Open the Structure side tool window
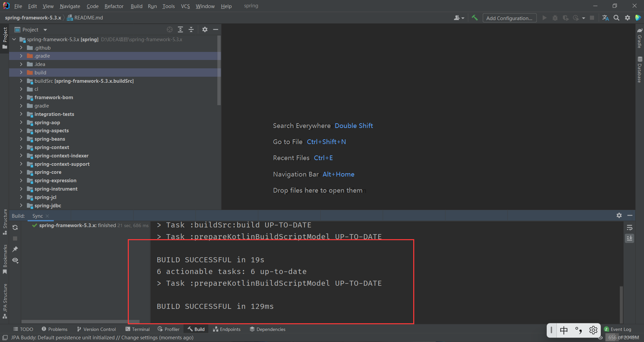Image resolution: width=644 pixels, height=342 pixels. tap(5, 222)
